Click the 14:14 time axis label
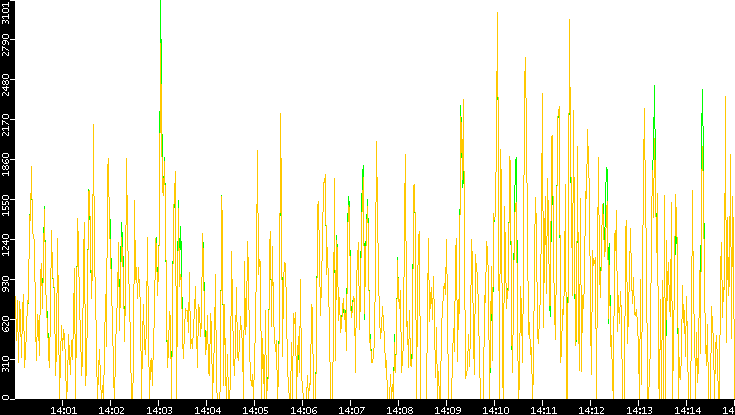Image resolution: width=735 pixels, height=415 pixels. [687, 410]
